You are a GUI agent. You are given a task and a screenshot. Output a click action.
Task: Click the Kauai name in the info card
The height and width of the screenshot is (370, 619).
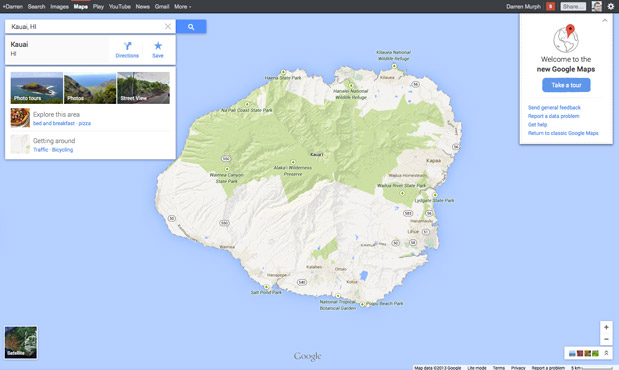pyautogui.click(x=19, y=44)
